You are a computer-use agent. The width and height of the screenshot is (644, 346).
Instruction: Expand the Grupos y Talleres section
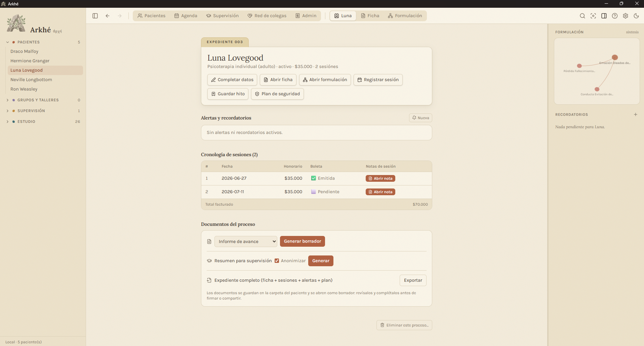pos(7,100)
